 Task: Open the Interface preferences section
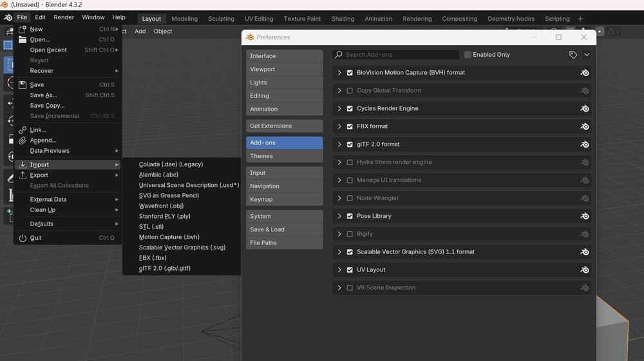pos(284,56)
